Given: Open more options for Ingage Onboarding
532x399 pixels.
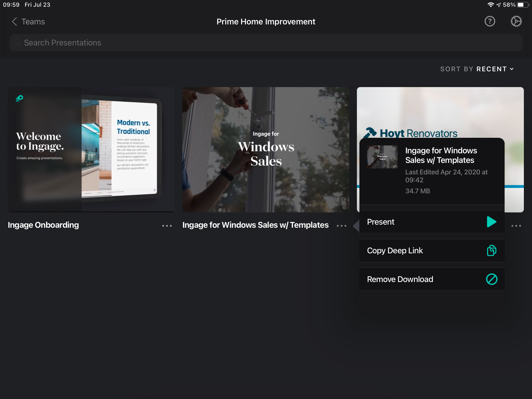Looking at the screenshot, I should (x=167, y=226).
